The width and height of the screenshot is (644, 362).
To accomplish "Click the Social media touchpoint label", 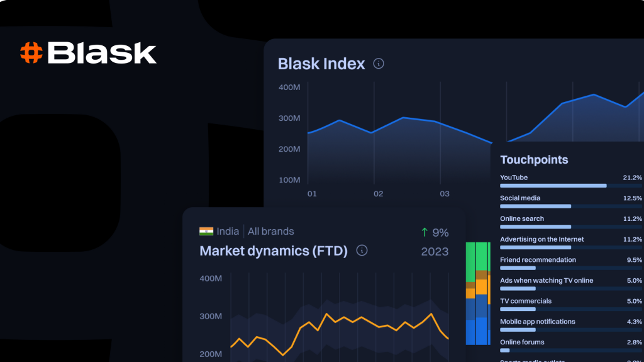I will click(520, 198).
